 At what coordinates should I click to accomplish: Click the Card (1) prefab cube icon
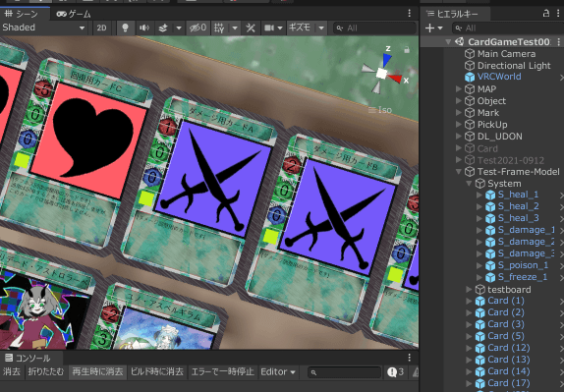pyautogui.click(x=480, y=301)
